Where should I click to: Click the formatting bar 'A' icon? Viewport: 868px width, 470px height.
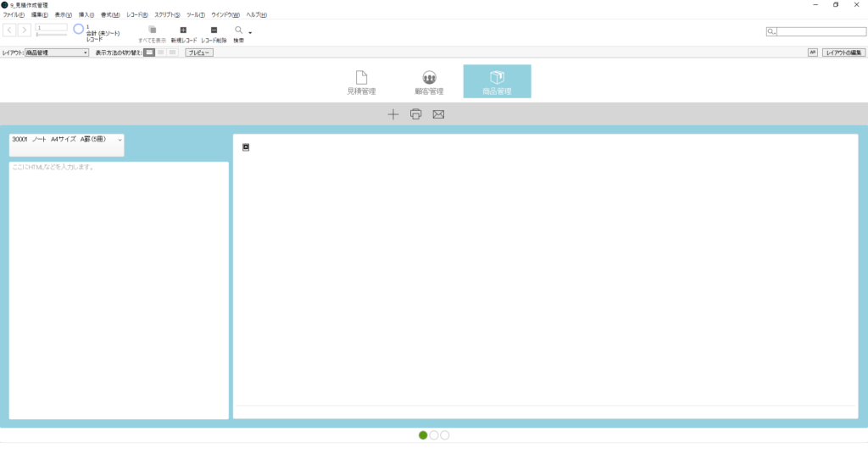[812, 53]
